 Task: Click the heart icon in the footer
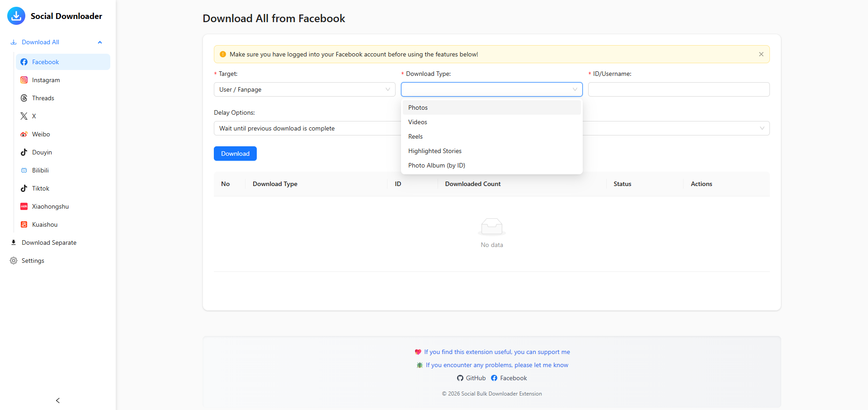pyautogui.click(x=418, y=352)
